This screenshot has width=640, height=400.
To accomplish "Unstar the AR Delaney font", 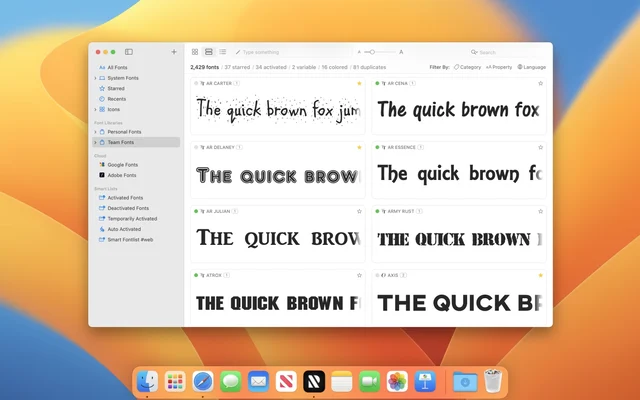I will [359, 147].
